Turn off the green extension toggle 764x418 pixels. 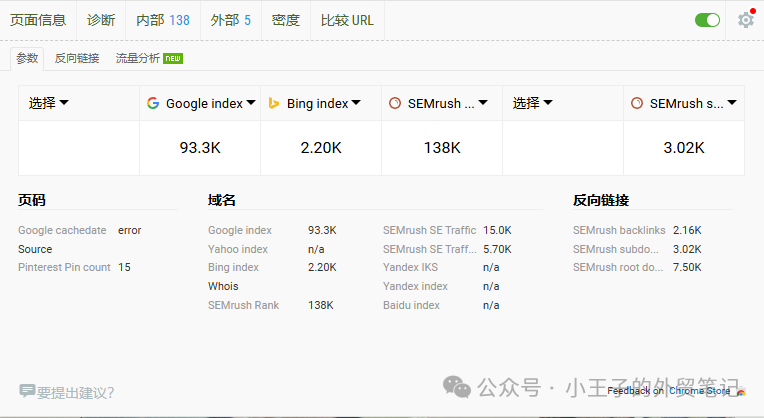[x=707, y=20]
